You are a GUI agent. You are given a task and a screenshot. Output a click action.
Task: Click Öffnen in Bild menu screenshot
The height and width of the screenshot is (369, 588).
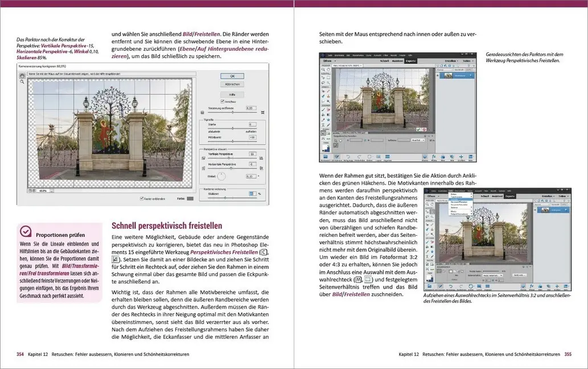(431, 196)
